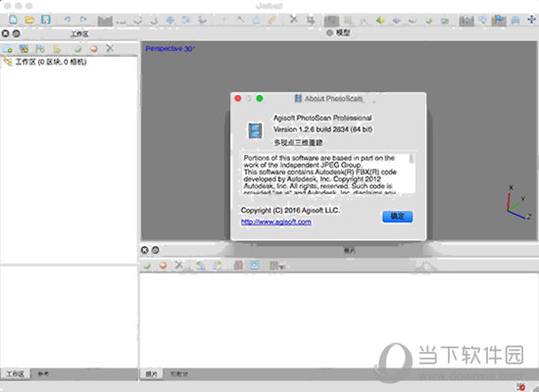Click the Perspective 30° label
This screenshot has width=539, height=392.
[x=171, y=49]
